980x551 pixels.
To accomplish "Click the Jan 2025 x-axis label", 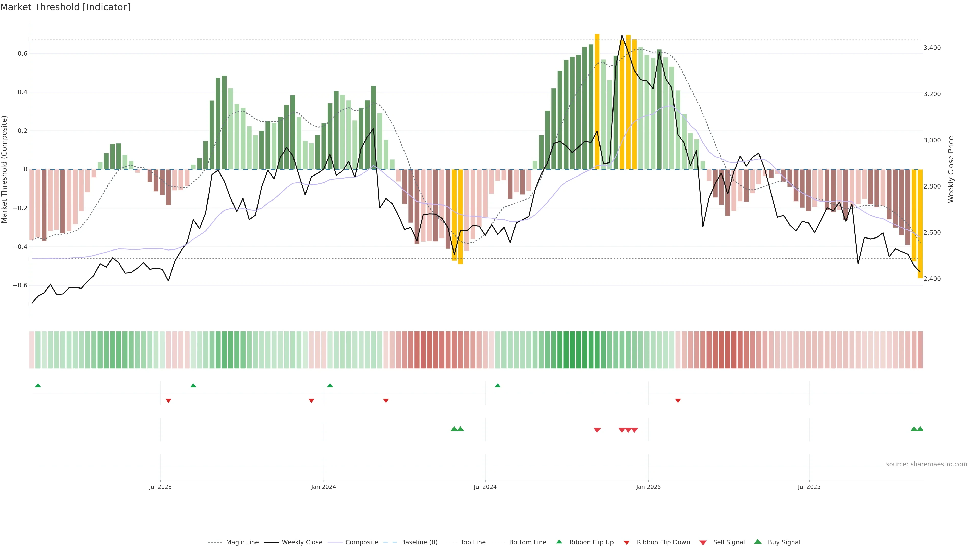I will tap(648, 487).
